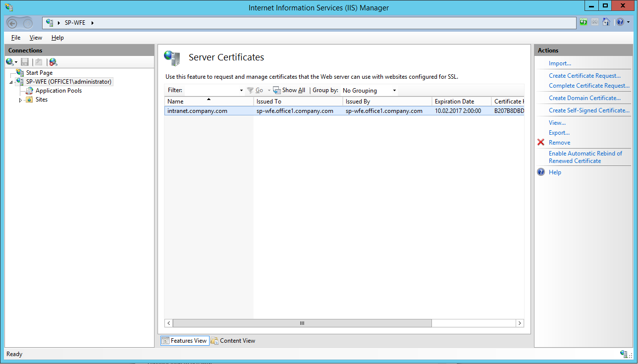This screenshot has height=364, width=638.
Task: Click the View... action link
Action: (x=557, y=123)
